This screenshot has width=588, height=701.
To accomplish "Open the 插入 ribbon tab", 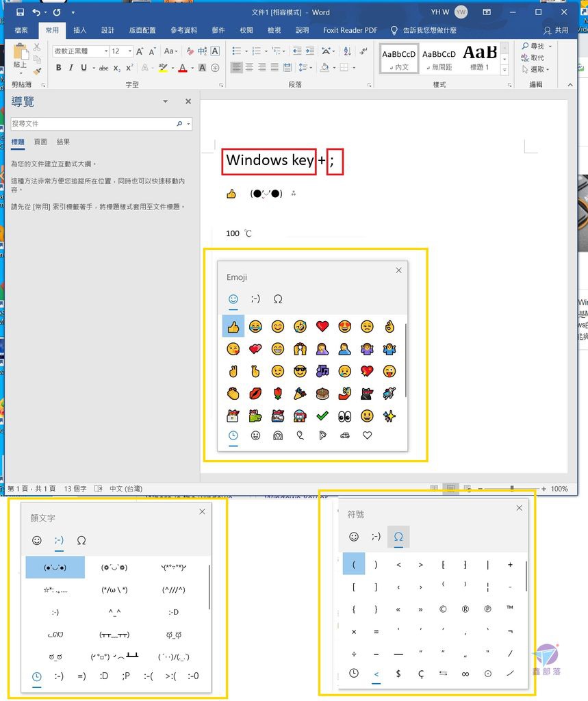I will pos(79,30).
